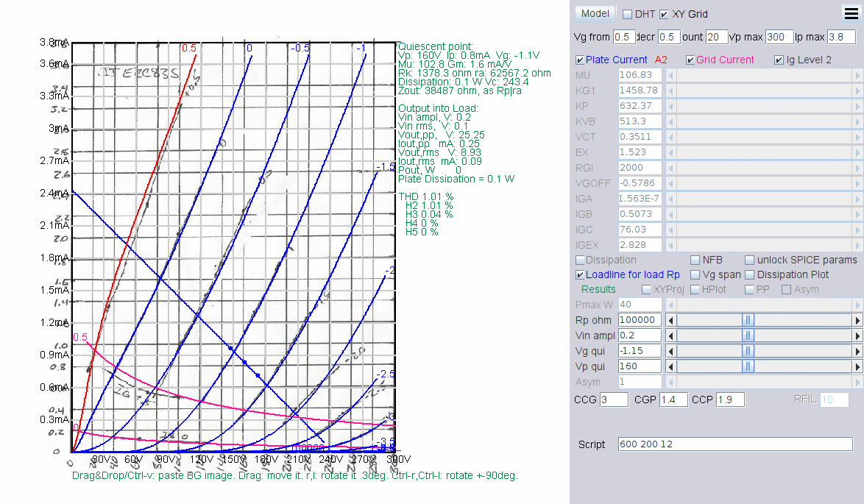864x504 pixels.
Task: Enable the DHT checkbox
Action: tap(628, 14)
